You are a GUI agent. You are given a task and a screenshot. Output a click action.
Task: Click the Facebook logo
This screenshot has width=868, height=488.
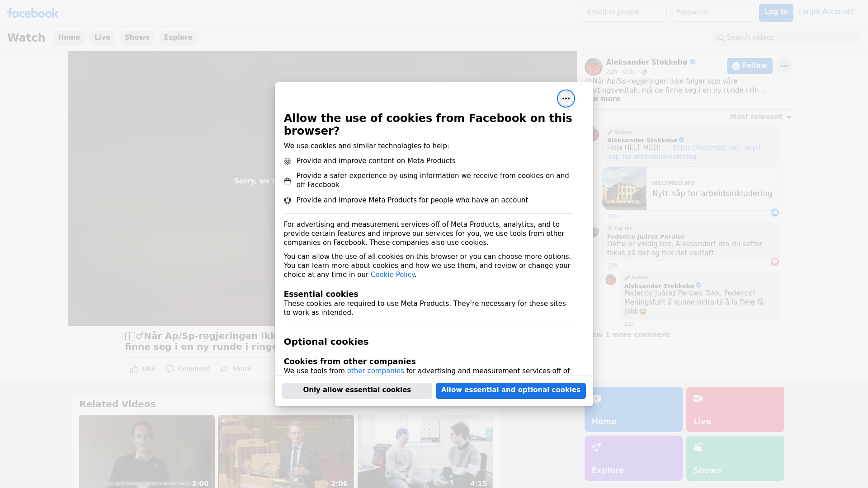coord(33,13)
